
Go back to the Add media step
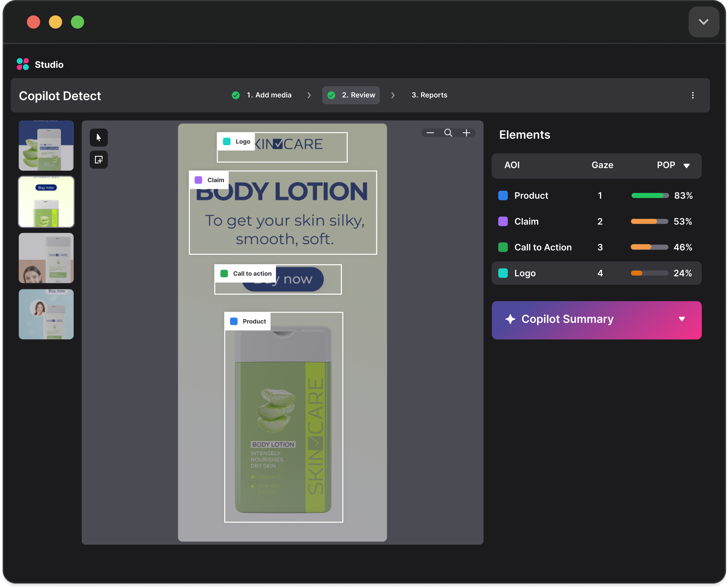[268, 95]
